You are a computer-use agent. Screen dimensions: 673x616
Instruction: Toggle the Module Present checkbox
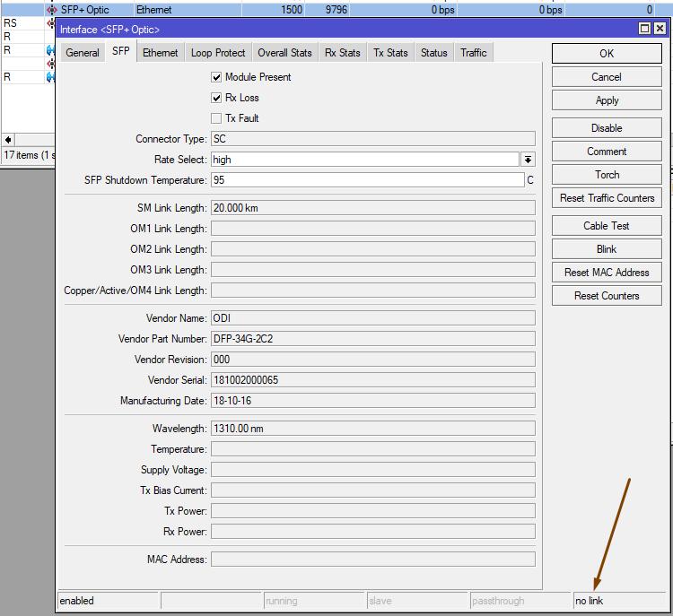click(216, 77)
